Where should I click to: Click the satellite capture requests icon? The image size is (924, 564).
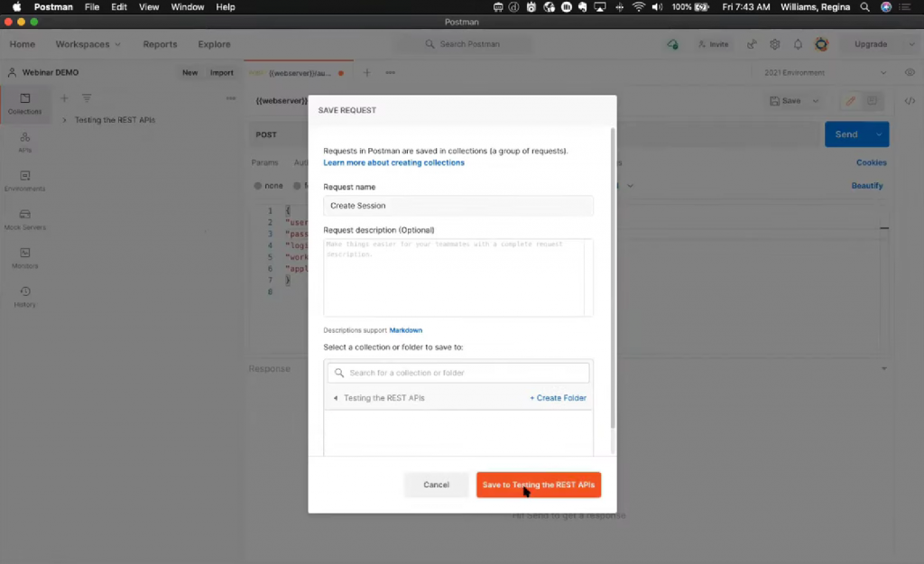tap(752, 44)
